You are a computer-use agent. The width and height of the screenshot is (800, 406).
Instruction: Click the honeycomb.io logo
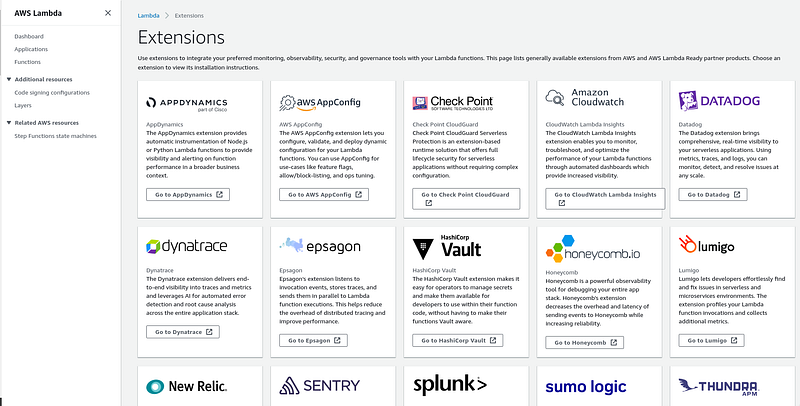coord(593,249)
